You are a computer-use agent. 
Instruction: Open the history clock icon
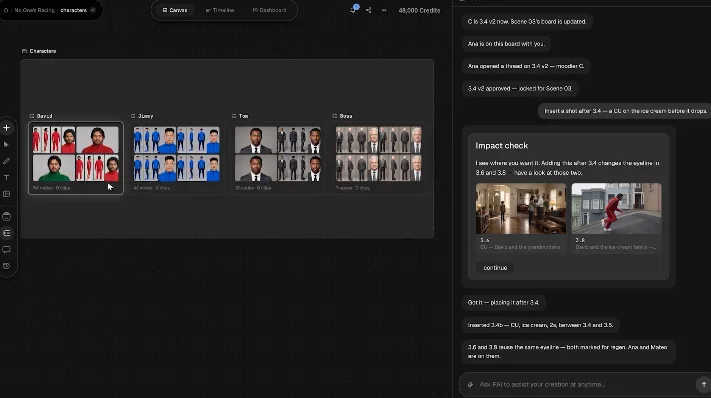pos(6,266)
